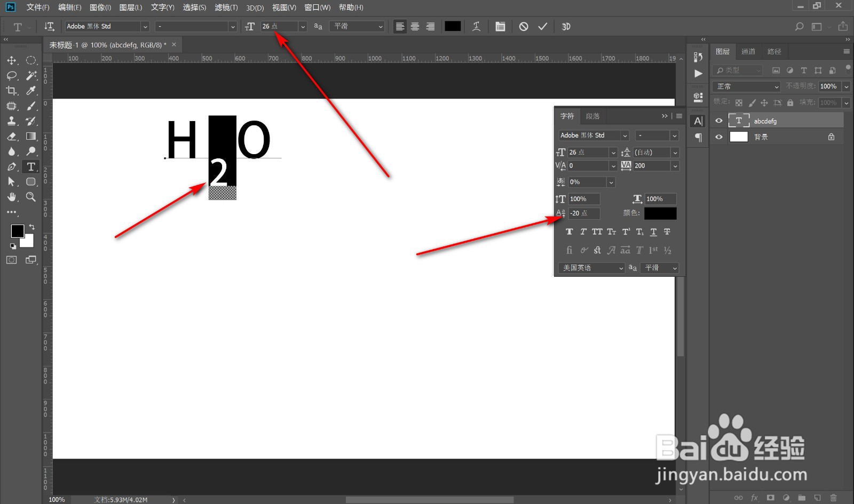Toggle Character and Paragraph panels button

coord(500,26)
